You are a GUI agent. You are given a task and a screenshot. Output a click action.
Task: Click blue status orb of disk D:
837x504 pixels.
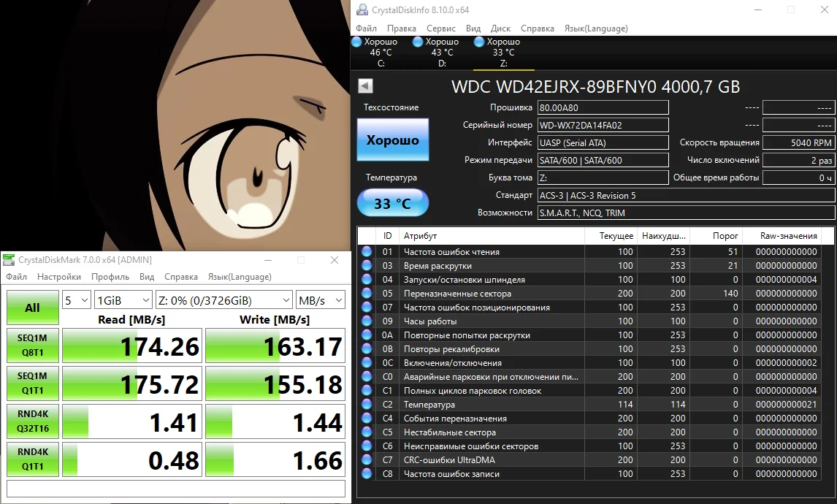coord(418,41)
